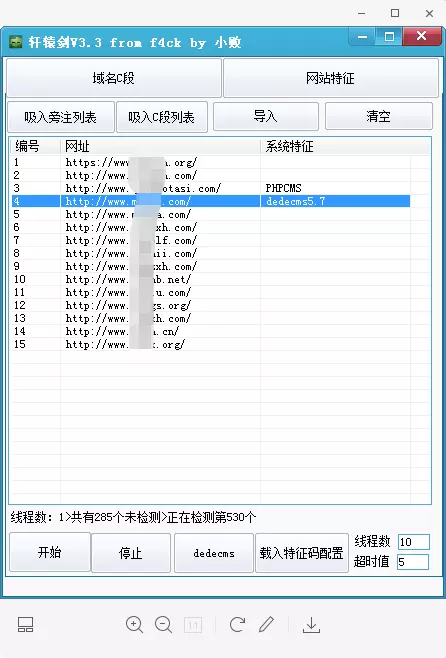
Task: Select row 10 URL ending b.net
Action: [128, 279]
